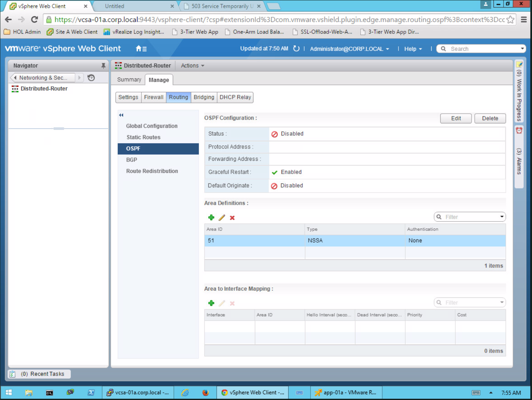Open Firewall sub-tab
Viewport: 532px width, 400px height.
point(154,97)
